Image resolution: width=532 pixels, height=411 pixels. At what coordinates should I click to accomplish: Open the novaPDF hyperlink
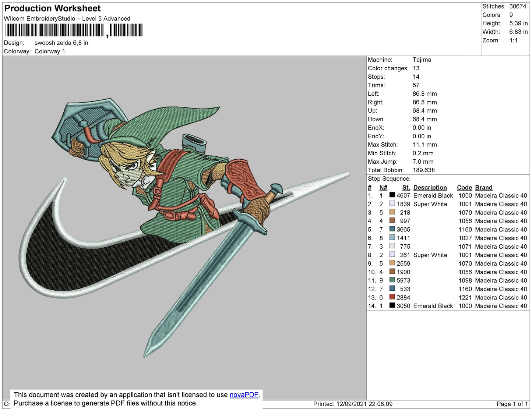coord(244,395)
